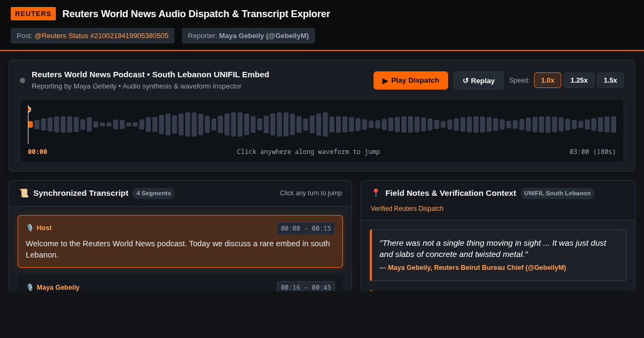Click the quoted text 'There was not a single thing'
644x338 pixels.
(x=493, y=248)
